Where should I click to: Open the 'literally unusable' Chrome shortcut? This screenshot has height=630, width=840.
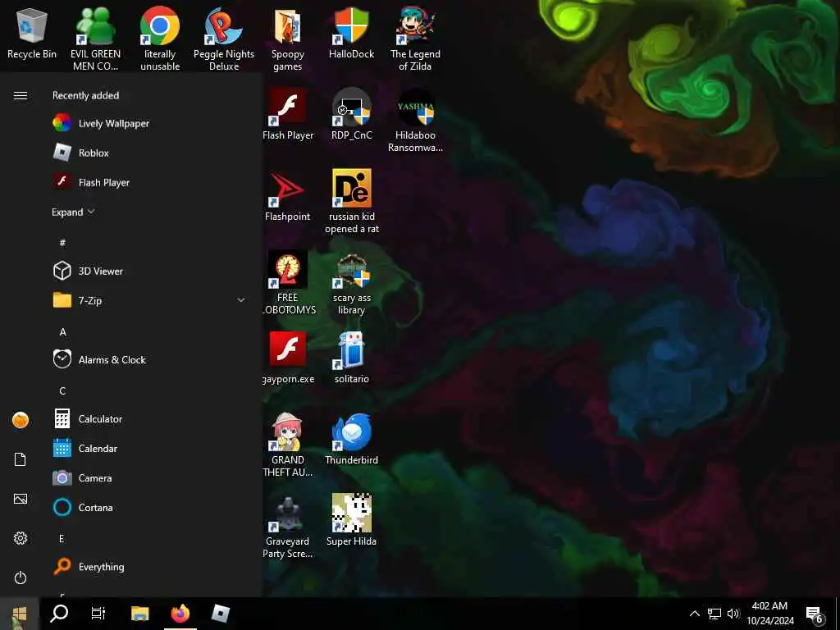[160, 39]
